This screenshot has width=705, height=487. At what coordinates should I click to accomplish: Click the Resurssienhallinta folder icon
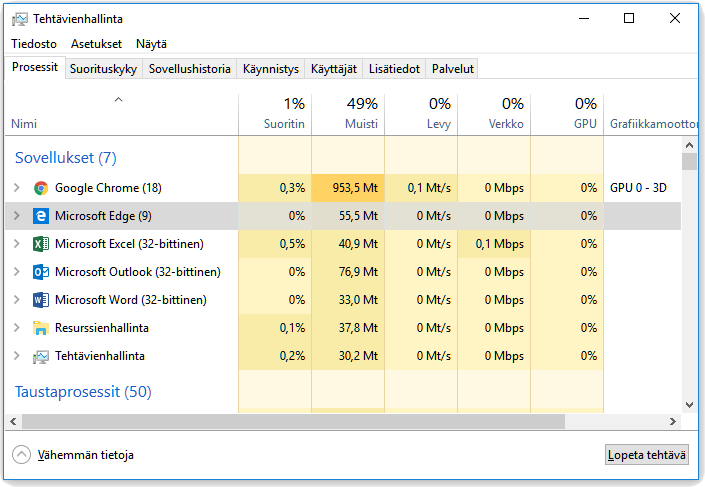41,328
